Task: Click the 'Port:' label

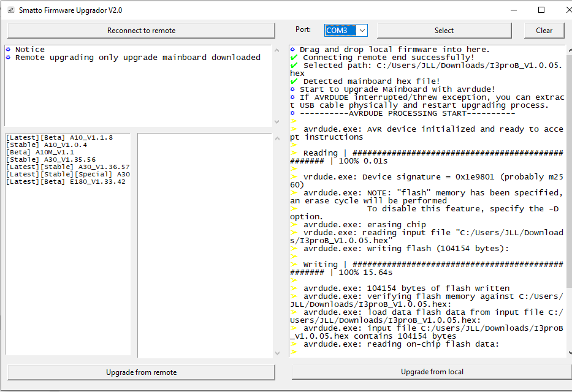Action: (303, 29)
